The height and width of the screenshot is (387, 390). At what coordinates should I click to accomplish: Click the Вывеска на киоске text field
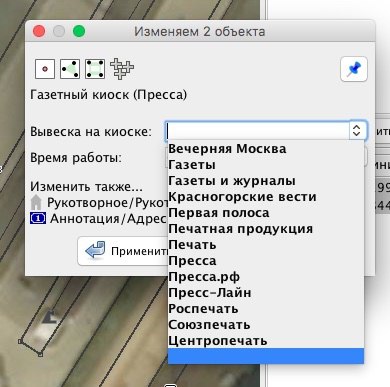click(257, 130)
